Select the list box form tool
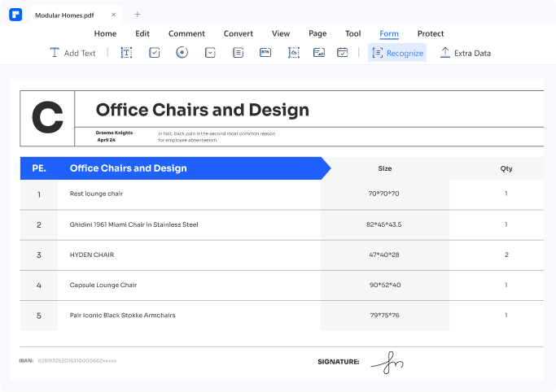The width and height of the screenshot is (556, 392). [238, 53]
